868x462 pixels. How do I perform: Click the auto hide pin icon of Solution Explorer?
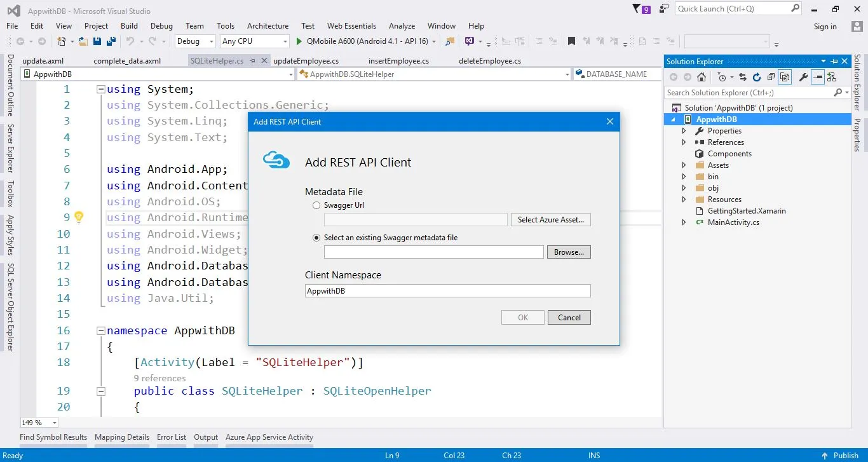coord(834,61)
